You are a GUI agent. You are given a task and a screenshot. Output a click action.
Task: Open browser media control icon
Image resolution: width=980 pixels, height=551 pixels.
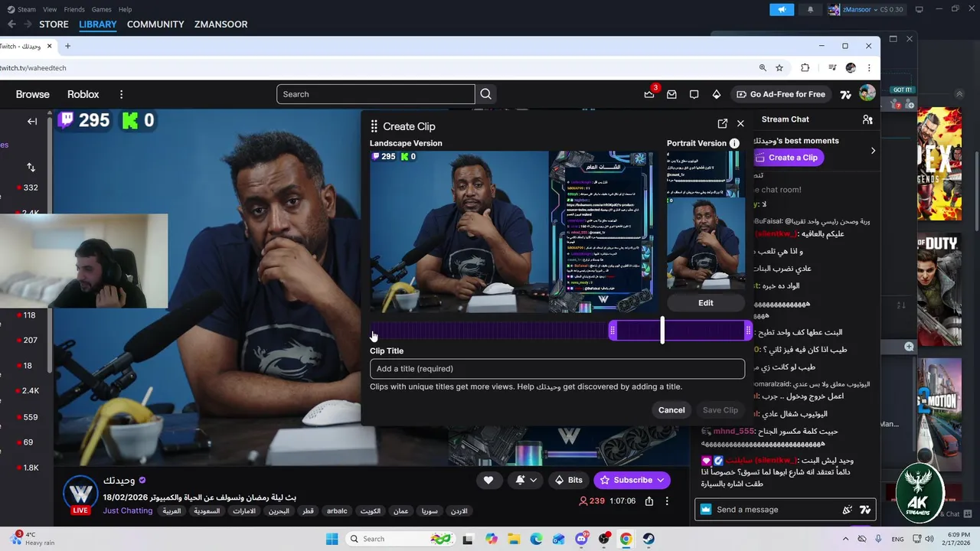point(832,68)
